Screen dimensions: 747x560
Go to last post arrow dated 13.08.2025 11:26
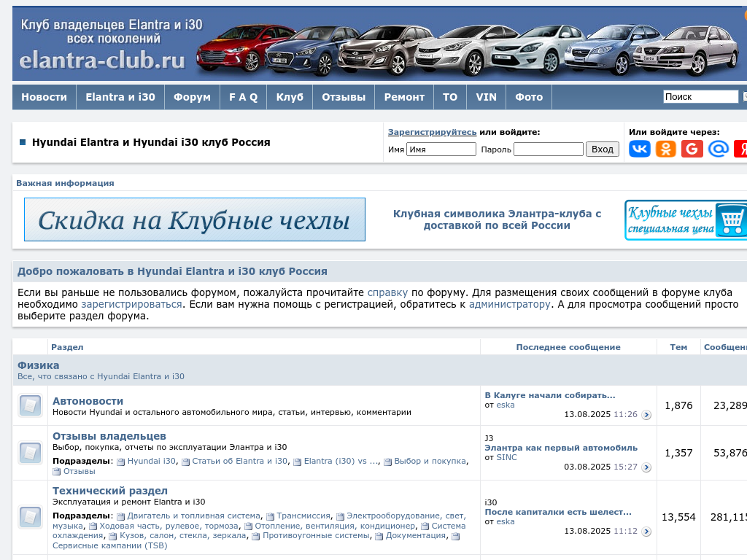point(646,415)
